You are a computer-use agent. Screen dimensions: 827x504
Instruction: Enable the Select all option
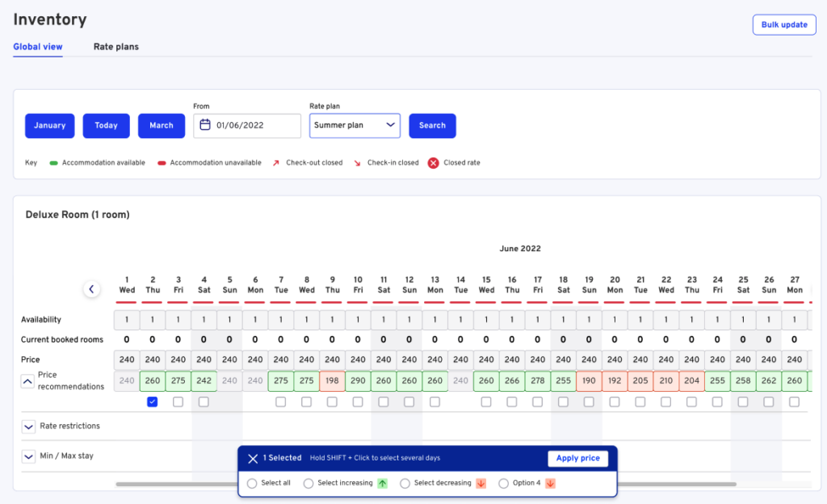click(250, 483)
